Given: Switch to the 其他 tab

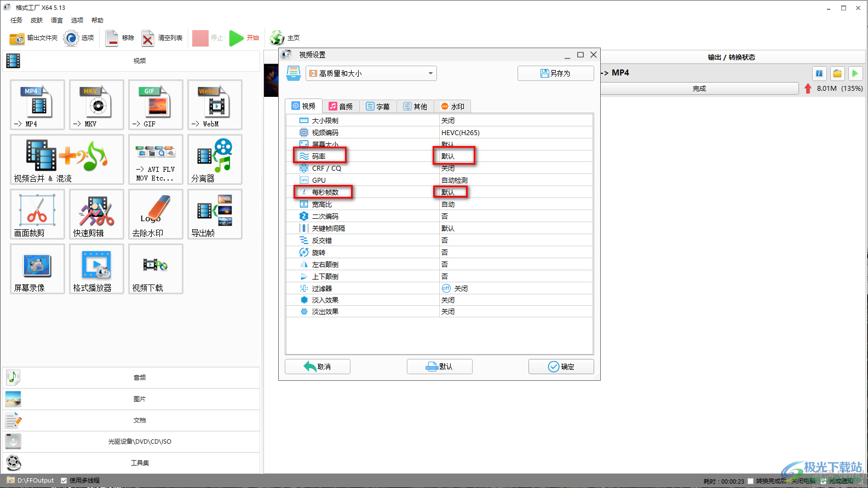Looking at the screenshot, I should 415,106.
